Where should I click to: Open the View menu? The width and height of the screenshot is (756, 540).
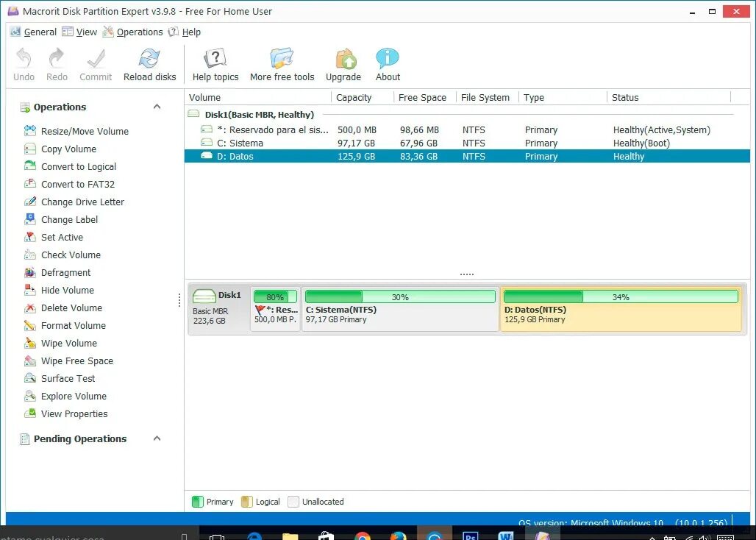(x=80, y=32)
